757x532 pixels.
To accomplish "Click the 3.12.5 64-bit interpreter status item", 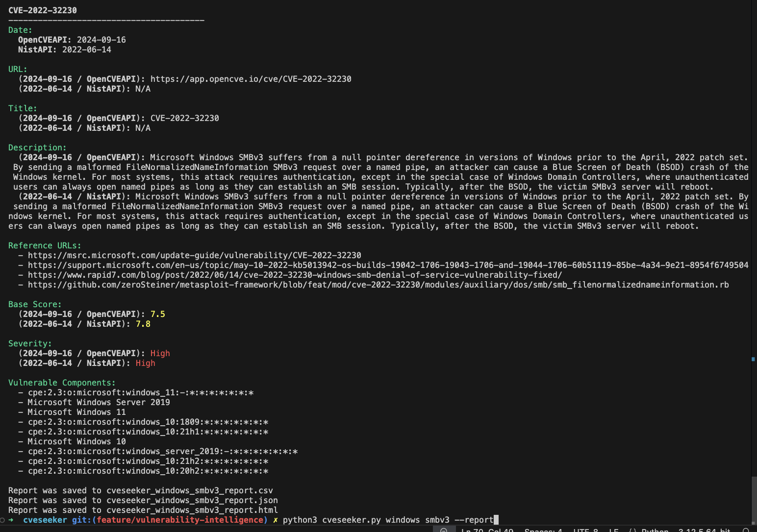I will (x=704, y=530).
